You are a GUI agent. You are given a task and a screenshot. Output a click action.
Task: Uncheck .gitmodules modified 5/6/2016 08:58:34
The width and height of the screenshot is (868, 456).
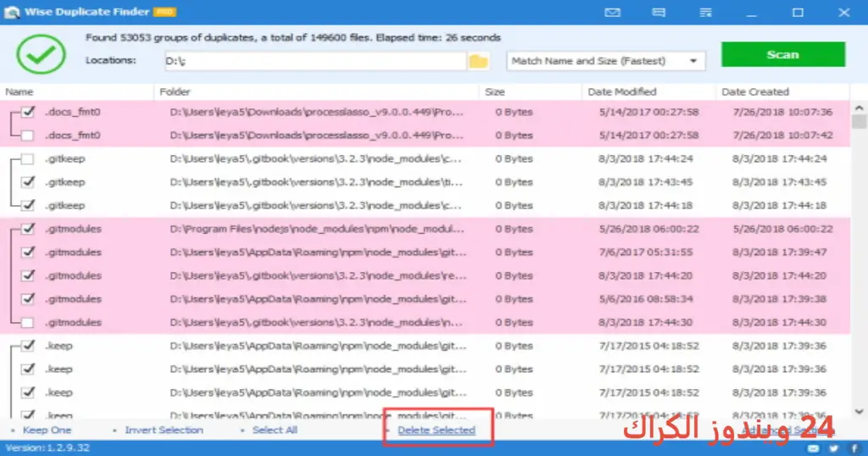[28, 299]
